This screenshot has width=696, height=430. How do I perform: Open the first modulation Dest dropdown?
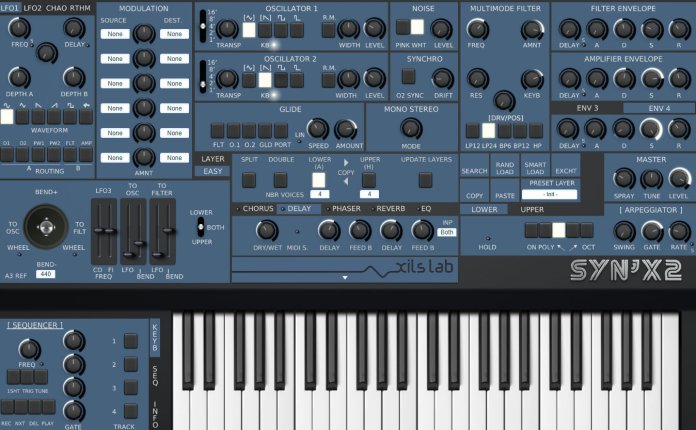point(175,34)
